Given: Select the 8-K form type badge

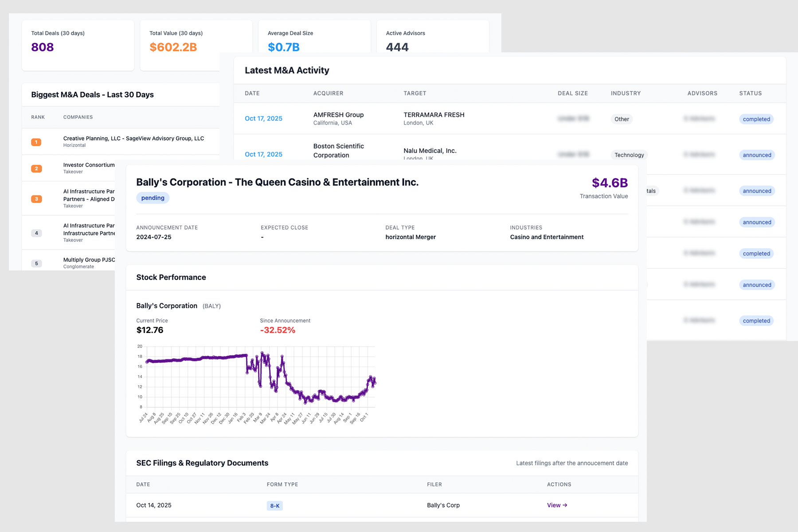Looking at the screenshot, I should (x=274, y=505).
